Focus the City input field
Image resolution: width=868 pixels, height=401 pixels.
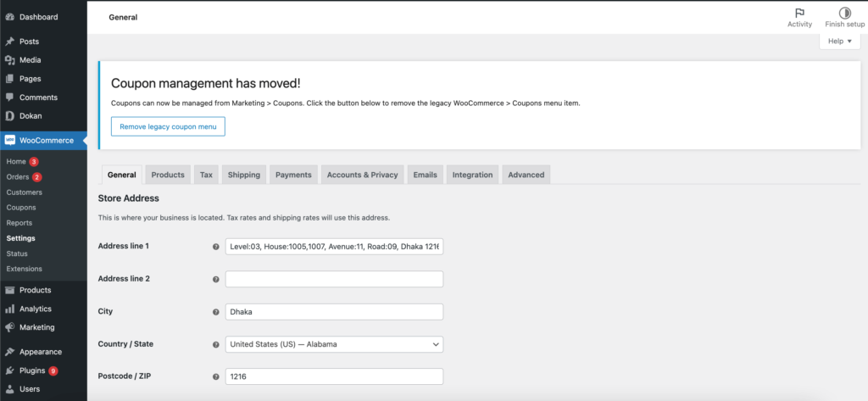[334, 311]
